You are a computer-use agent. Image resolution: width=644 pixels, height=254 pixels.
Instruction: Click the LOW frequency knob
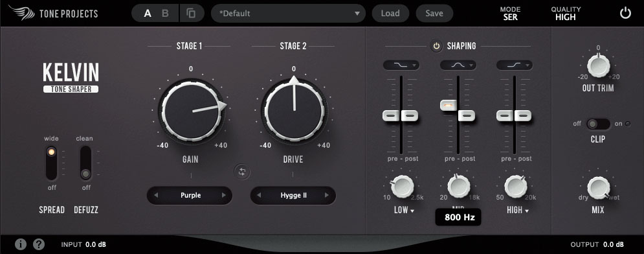coord(402,186)
